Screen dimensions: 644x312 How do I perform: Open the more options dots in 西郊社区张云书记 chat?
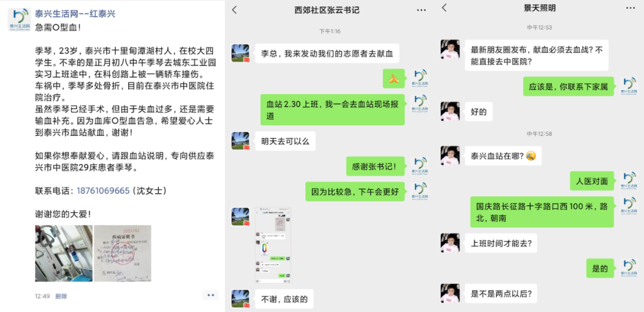(x=422, y=10)
